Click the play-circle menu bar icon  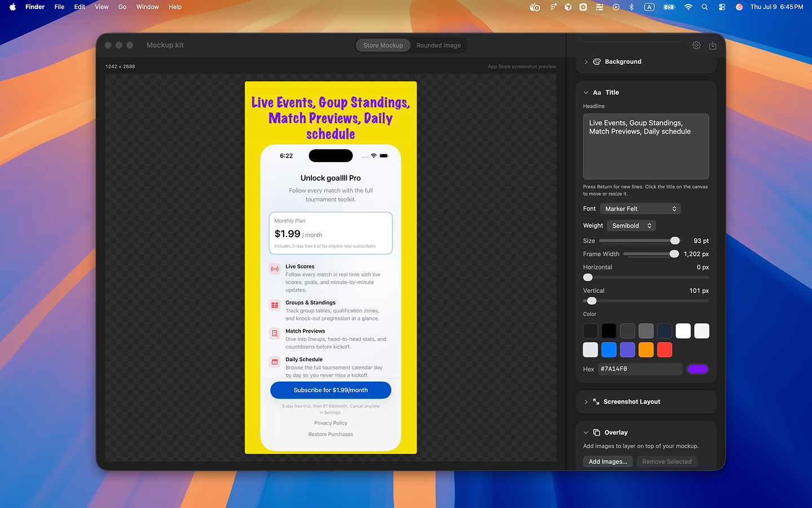[x=616, y=7]
